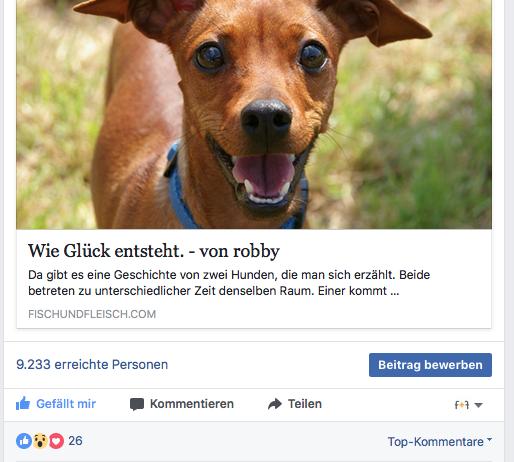Click the Beitrag bewerben button
Screen dimensions: 514x462
(x=430, y=365)
